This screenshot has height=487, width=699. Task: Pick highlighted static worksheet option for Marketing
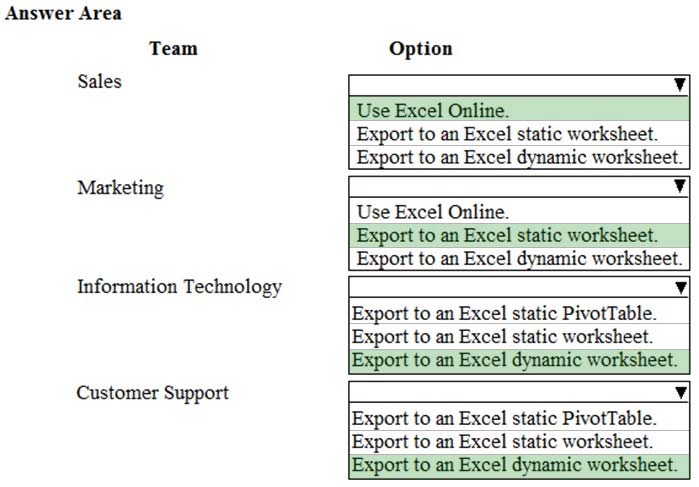pyautogui.click(x=519, y=235)
